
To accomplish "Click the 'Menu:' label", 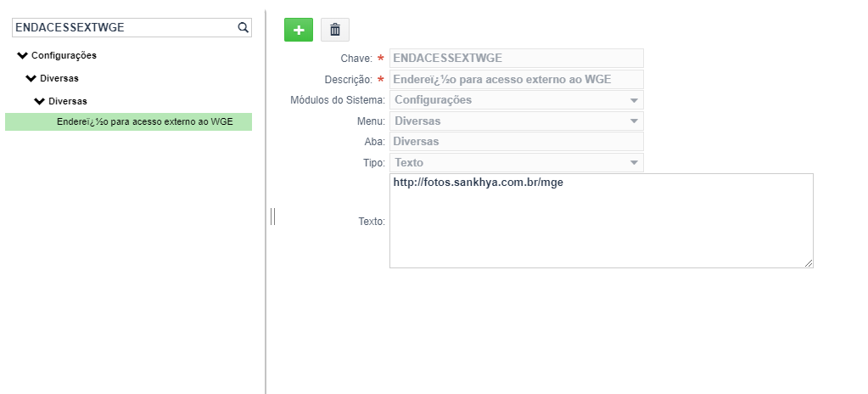I will click(371, 121).
